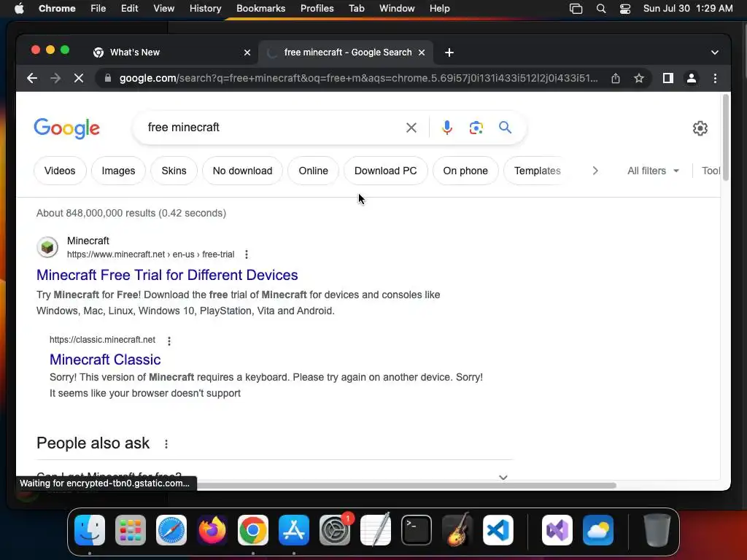
Task: Close the What's New tab
Action: click(247, 52)
